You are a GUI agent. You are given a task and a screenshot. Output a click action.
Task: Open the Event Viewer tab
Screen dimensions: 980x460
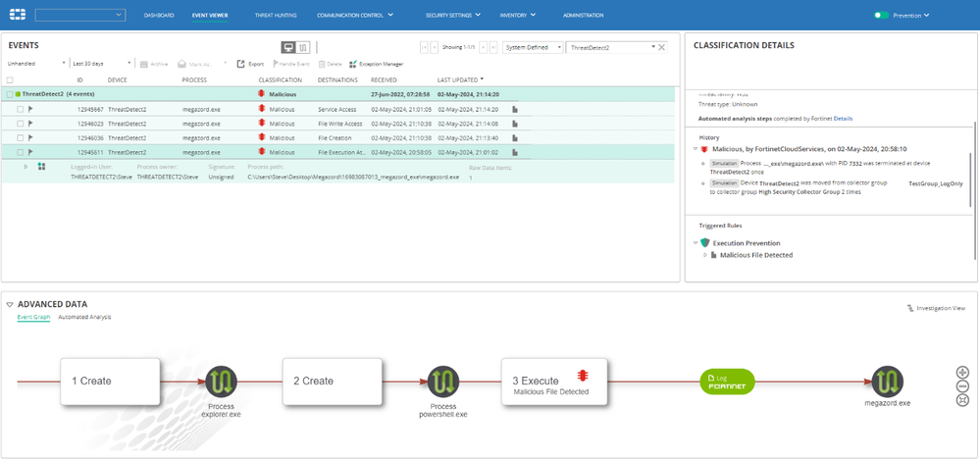[x=210, y=15]
